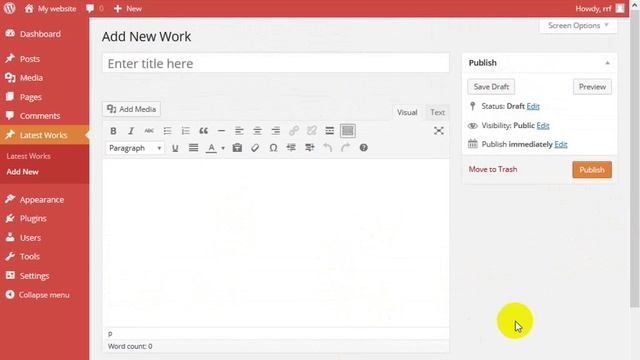This screenshot has height=360, width=640.
Task: Expand the Screen Options panel
Action: click(578, 25)
